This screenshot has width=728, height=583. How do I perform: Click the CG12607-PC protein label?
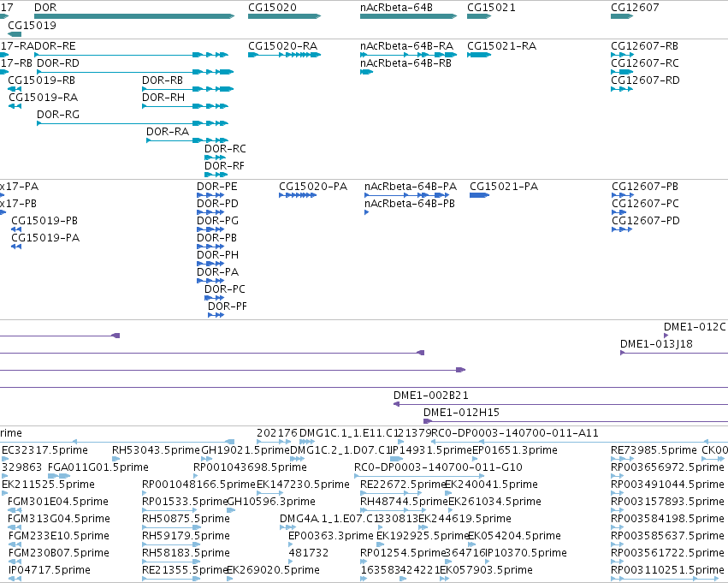click(x=645, y=204)
